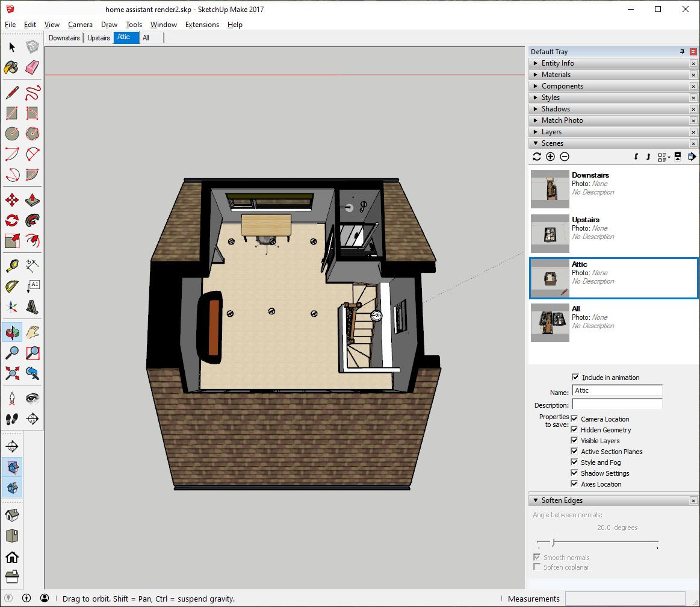Switch to the Downstairs scene tab
Screen dimensions: 700x607
coord(63,37)
